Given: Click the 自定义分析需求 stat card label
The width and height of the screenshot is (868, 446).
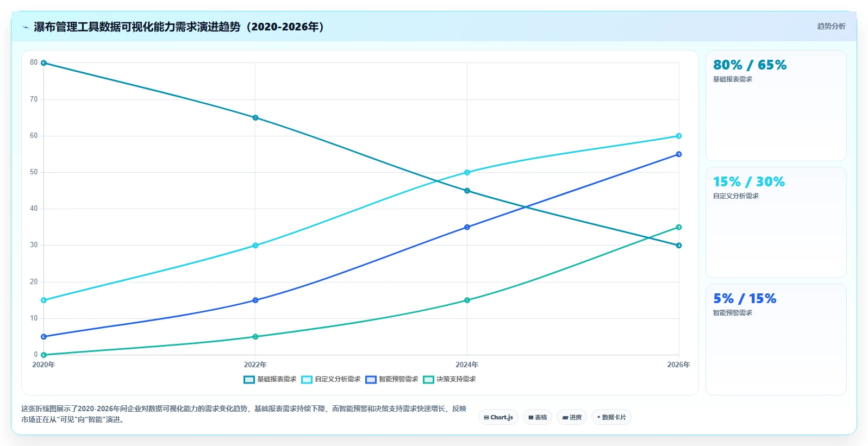Looking at the screenshot, I should pyautogui.click(x=736, y=196).
